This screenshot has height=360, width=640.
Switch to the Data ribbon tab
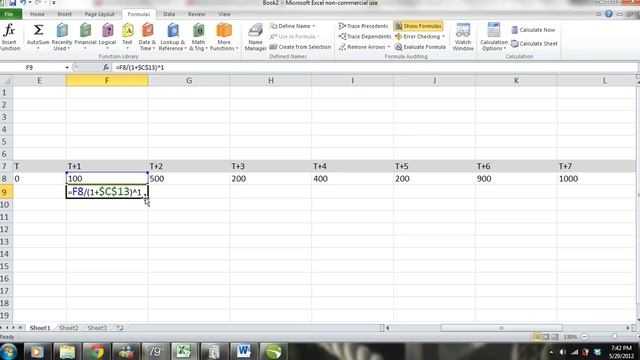pos(169,14)
